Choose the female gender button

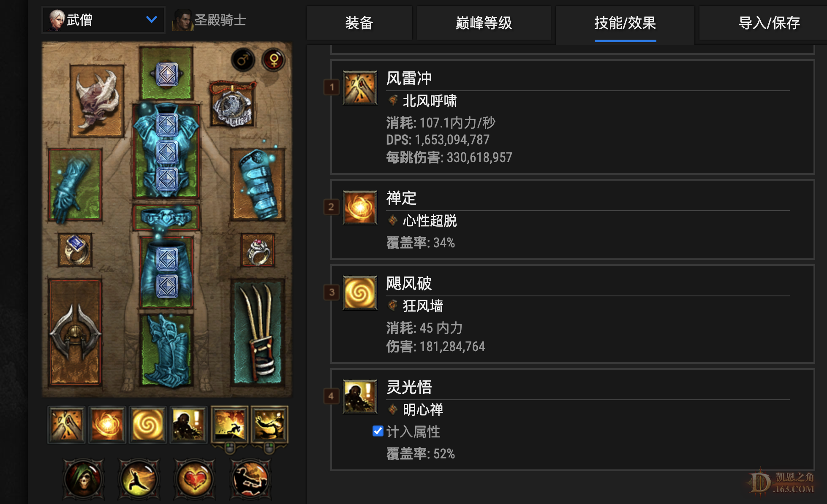[273, 60]
